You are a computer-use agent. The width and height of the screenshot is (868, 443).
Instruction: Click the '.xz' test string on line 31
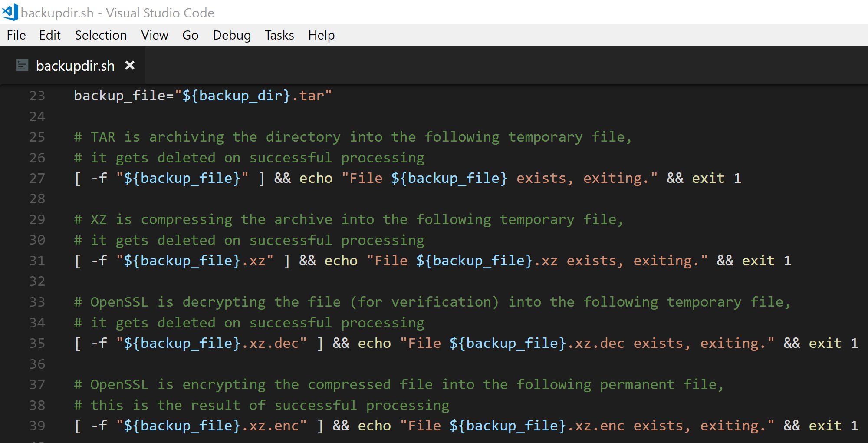pos(194,261)
